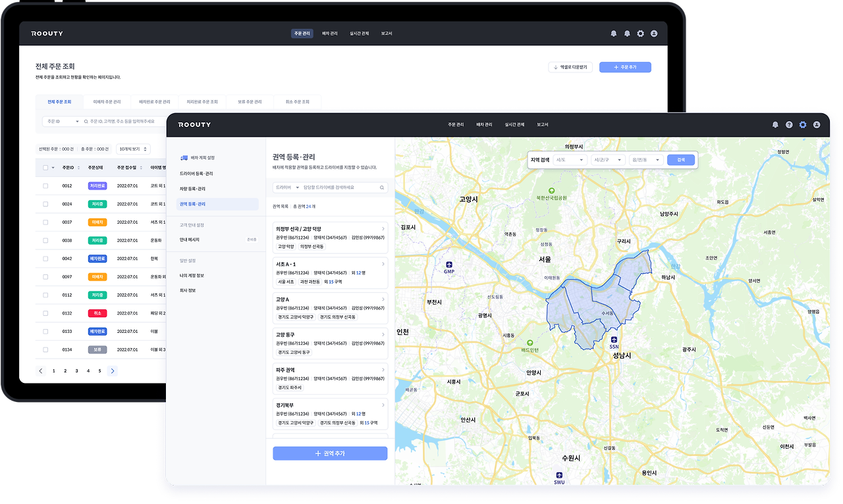Open the settings gear in the front window header
The width and height of the screenshot is (843, 504).
[x=803, y=124]
